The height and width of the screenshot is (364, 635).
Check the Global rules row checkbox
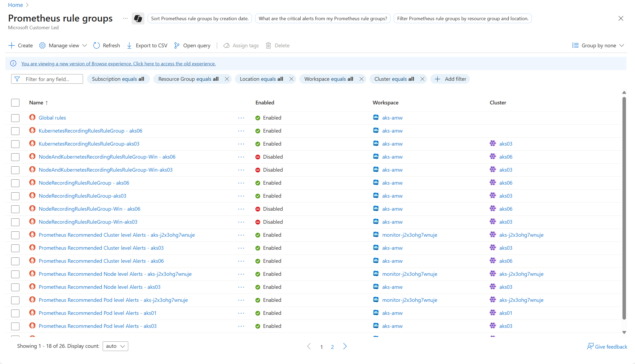coord(15,118)
